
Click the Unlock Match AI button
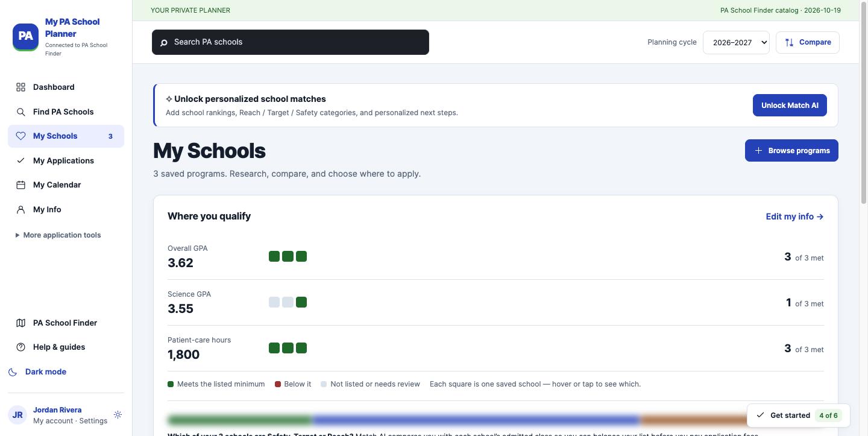[x=790, y=106]
